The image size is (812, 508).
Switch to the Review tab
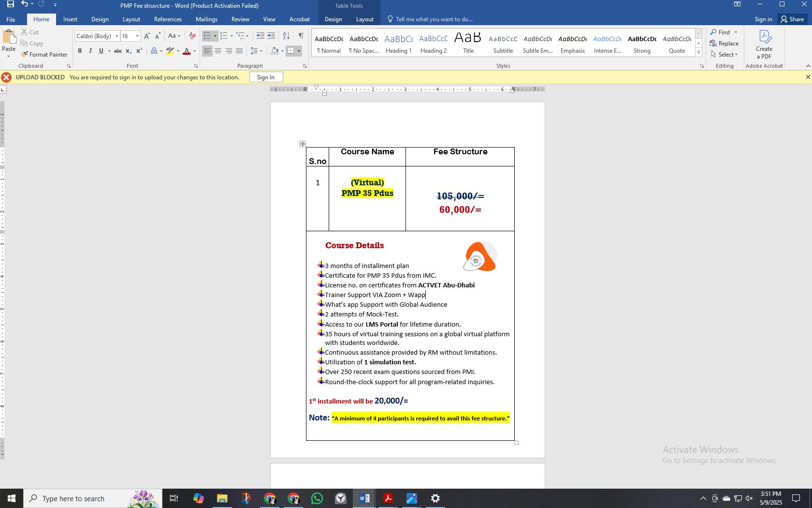point(240,19)
